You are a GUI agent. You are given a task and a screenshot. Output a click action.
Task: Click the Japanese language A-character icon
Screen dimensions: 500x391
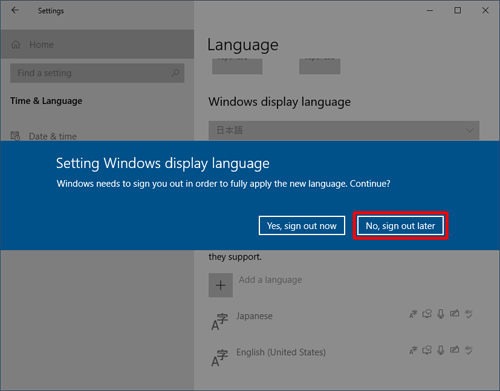point(219,322)
